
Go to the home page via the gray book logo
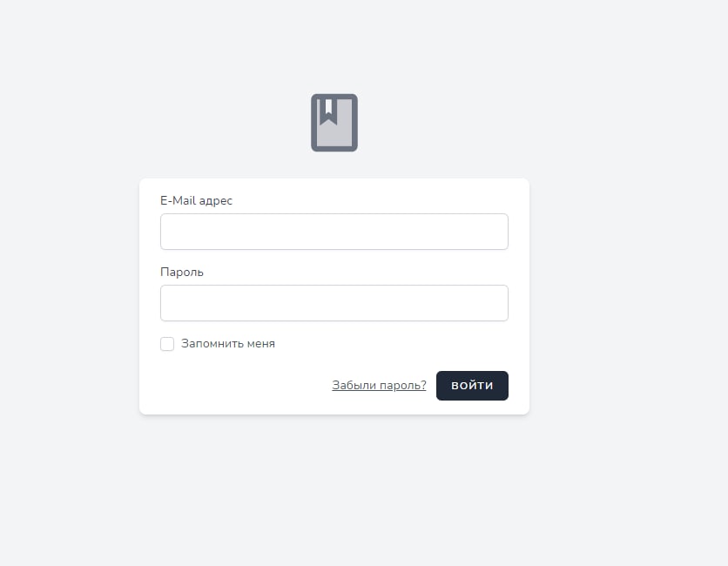pos(334,123)
